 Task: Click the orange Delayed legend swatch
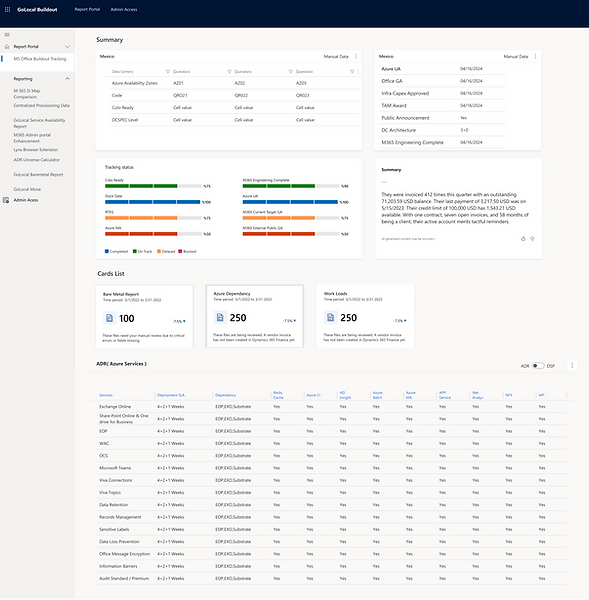[159, 251]
